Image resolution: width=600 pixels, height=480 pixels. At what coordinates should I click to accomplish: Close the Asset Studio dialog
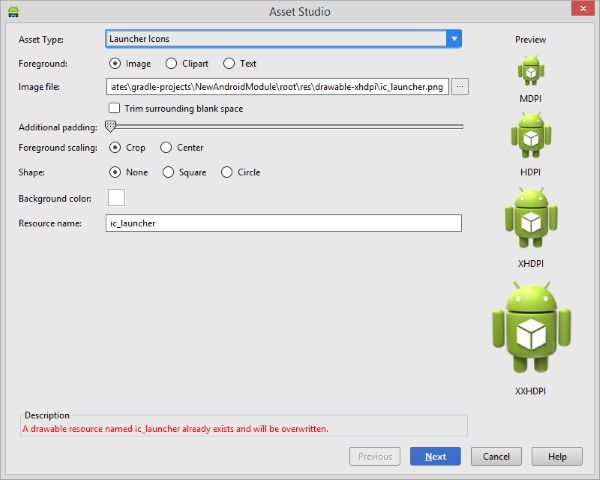(x=583, y=8)
